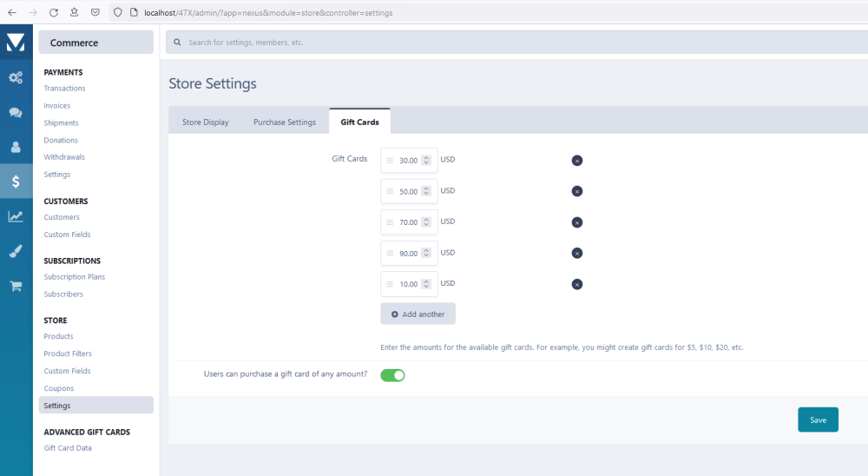The height and width of the screenshot is (476, 868).
Task: Click the 10.00 amount stepper arrows
Action: click(x=426, y=284)
